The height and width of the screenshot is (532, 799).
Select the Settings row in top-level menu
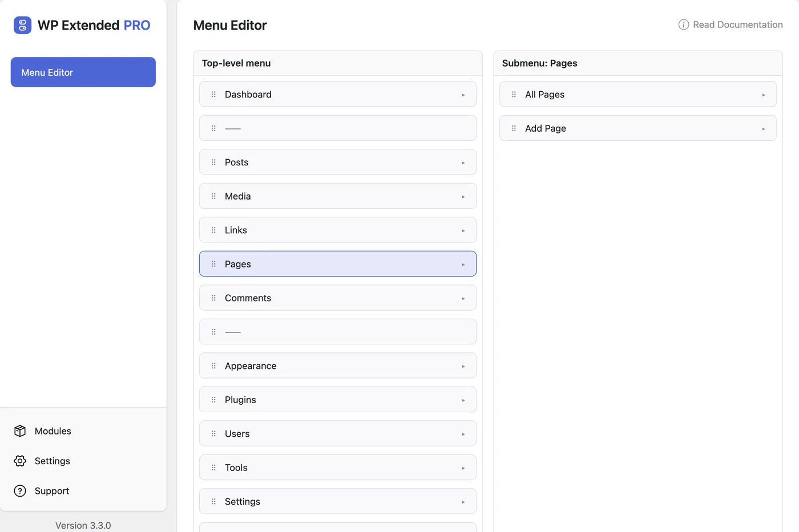338,501
